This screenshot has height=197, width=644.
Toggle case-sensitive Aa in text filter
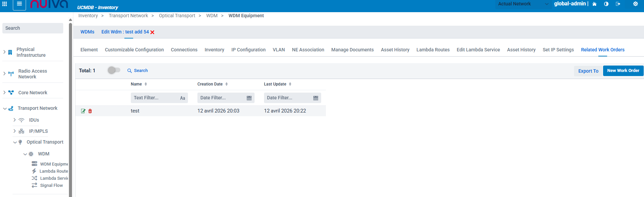[183, 98]
